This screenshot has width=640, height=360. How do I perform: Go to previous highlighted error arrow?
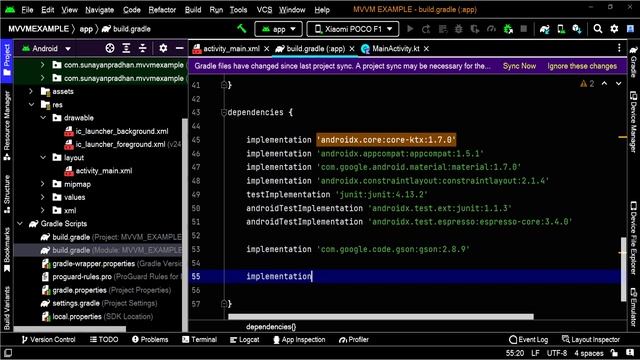click(604, 83)
